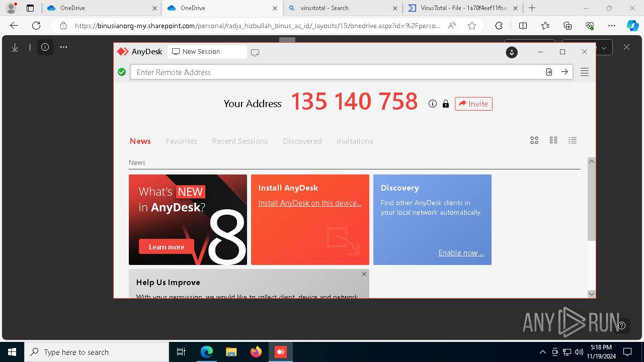
Task: Click the What's NEW in AnyDesk banner
Action: point(188,220)
